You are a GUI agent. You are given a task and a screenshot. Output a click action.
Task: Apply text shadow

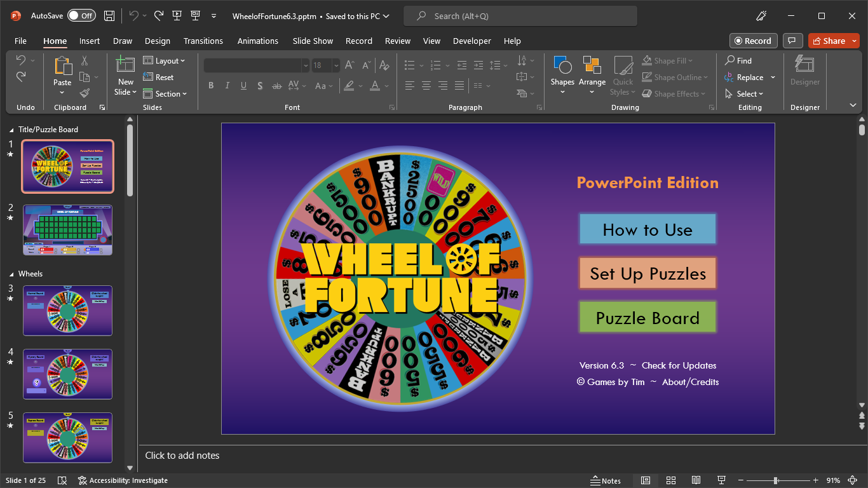[260, 85]
